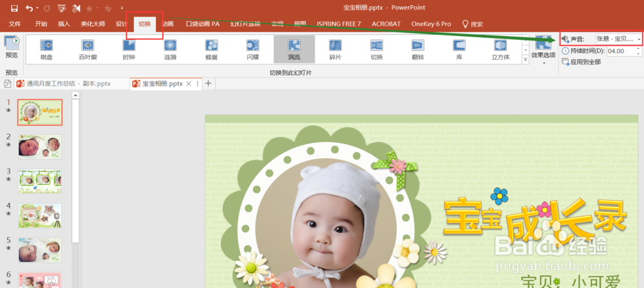Click 应用到全部 apply to all

pyautogui.click(x=581, y=62)
